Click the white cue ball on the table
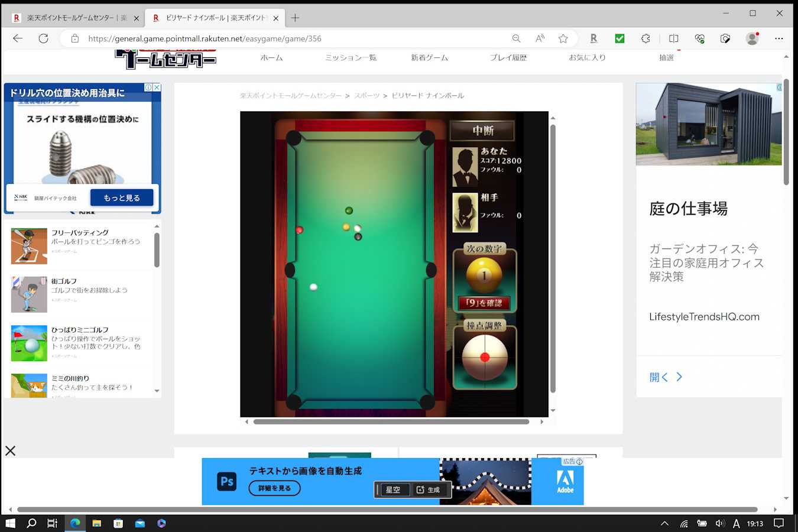Viewport: 798px width, 532px height. [313, 287]
